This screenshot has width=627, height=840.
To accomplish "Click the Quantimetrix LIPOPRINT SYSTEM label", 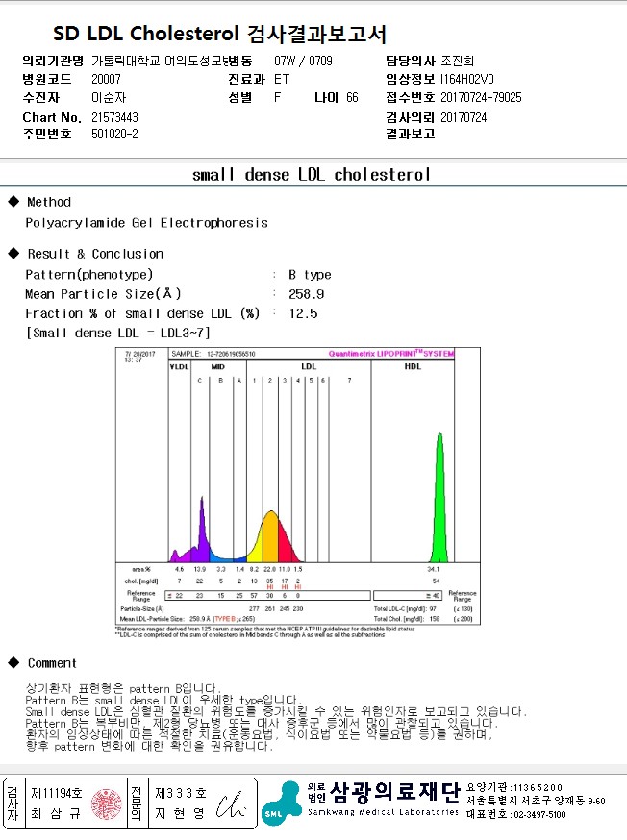I will point(391,354).
